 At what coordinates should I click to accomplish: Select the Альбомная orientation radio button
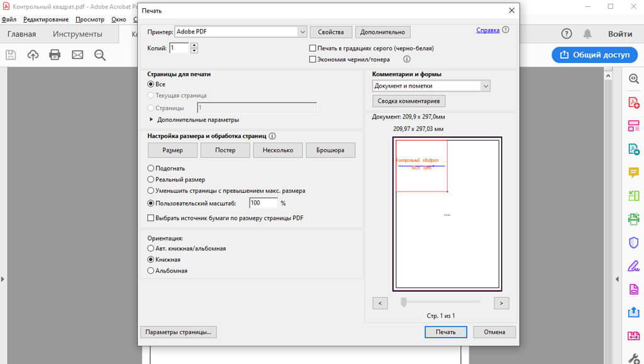point(150,271)
